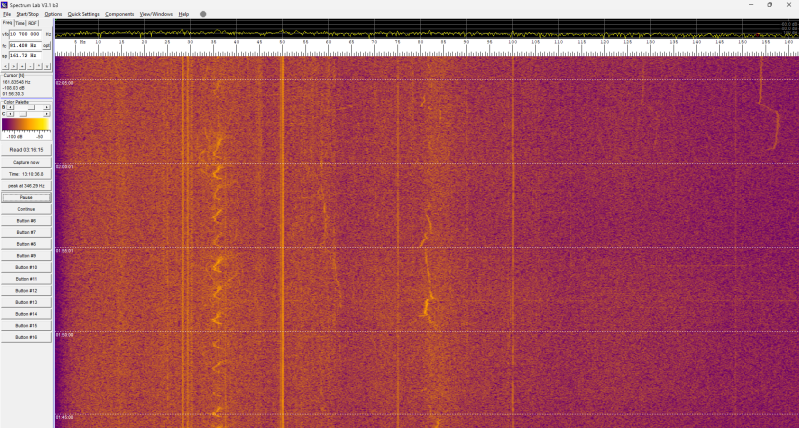Viewport: 799px width, 428px height.
Task: Switch to the Freq tab
Action: [7, 23]
